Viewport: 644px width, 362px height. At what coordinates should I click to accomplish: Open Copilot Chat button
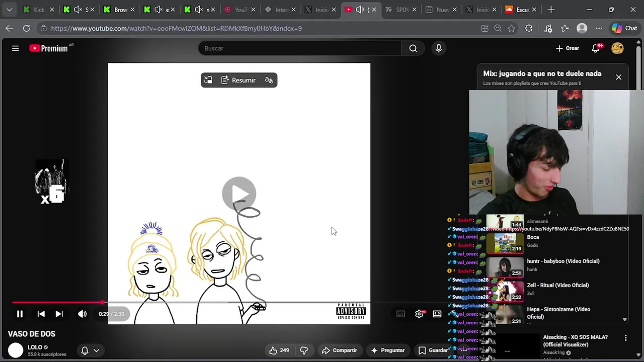(x=624, y=28)
